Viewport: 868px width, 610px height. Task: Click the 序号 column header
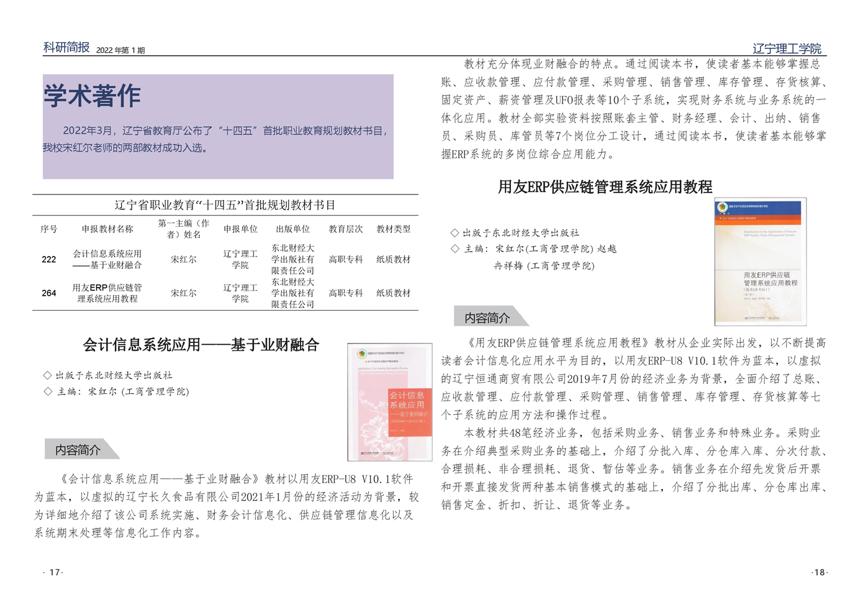tap(49, 229)
